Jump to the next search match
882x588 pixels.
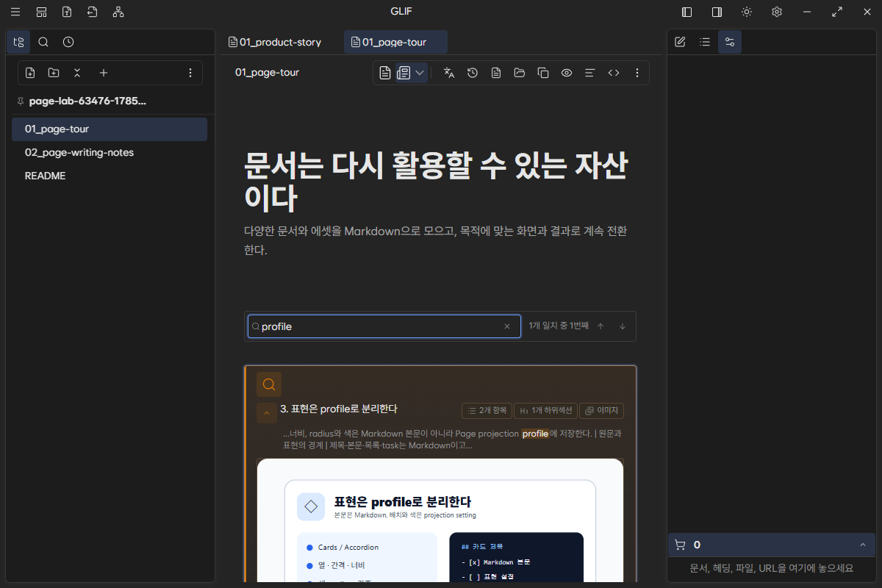623,326
